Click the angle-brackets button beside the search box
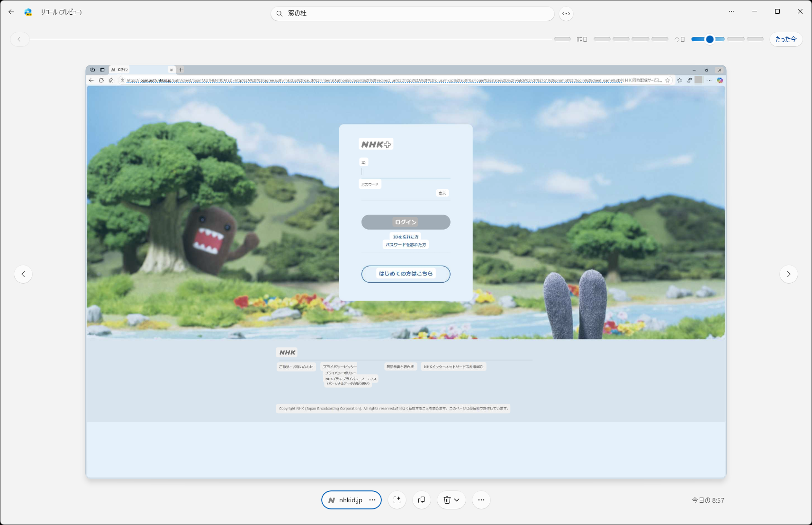This screenshot has height=525, width=812. [x=566, y=14]
